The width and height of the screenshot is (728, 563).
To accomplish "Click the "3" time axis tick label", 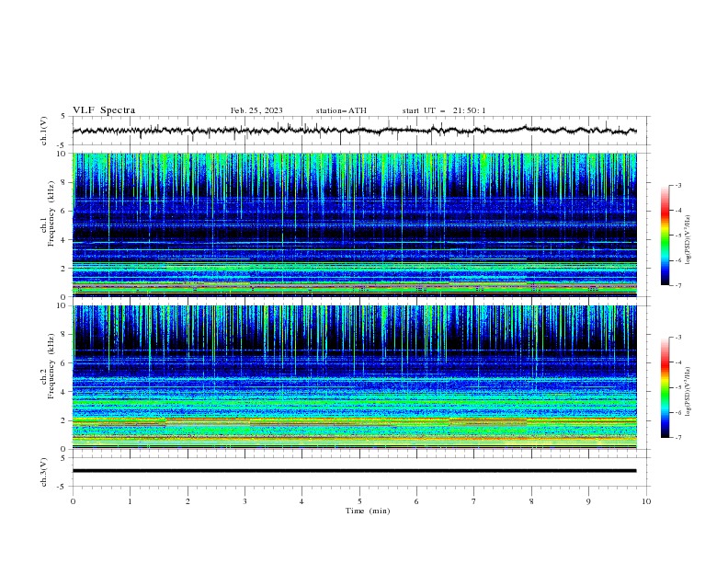I will [x=245, y=501].
